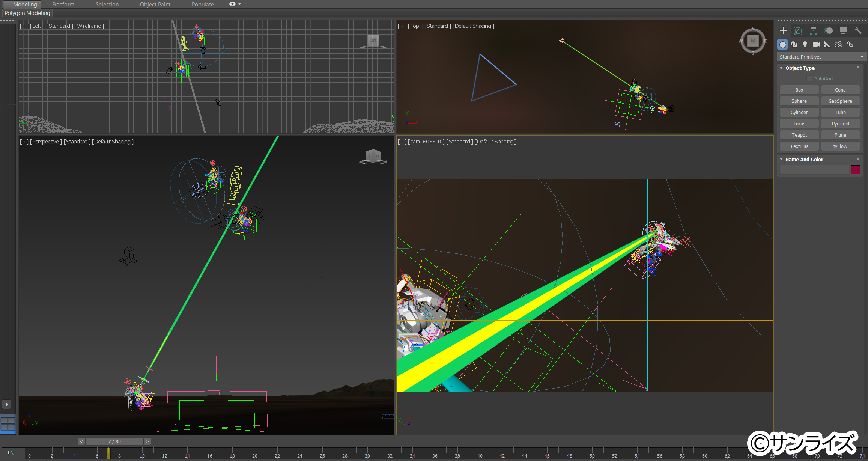This screenshot has width=868, height=461.
Task: Enable the AutoGrid checkbox
Action: click(809, 78)
